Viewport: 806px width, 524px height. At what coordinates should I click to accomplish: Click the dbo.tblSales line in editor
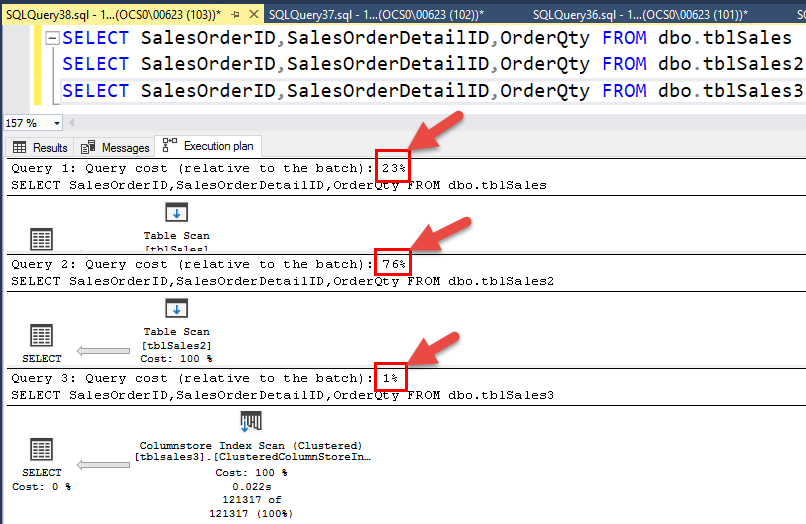coord(427,38)
